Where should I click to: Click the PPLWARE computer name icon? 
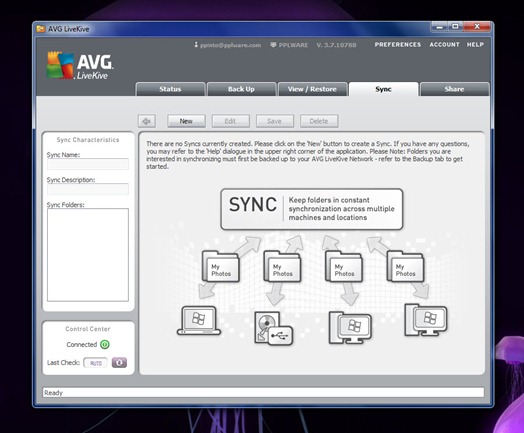tap(273, 44)
